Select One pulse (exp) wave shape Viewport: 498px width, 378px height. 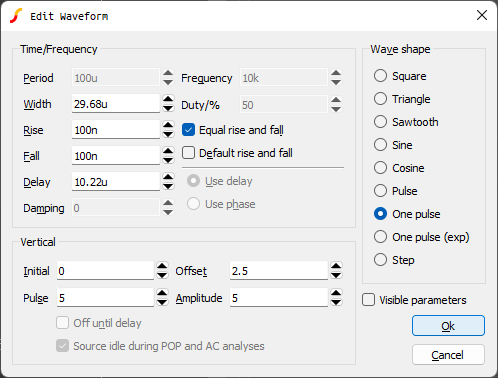pyautogui.click(x=380, y=237)
